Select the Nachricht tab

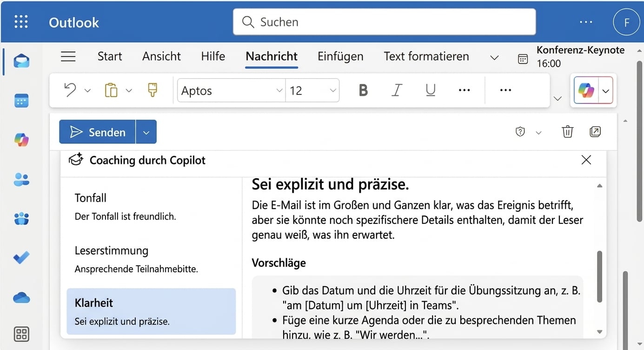pos(272,56)
